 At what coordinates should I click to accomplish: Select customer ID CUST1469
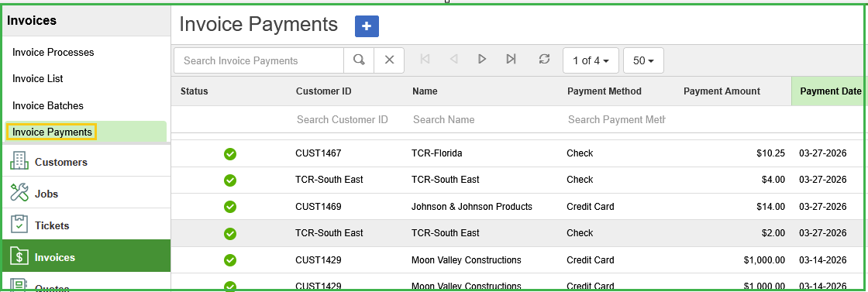(x=319, y=206)
